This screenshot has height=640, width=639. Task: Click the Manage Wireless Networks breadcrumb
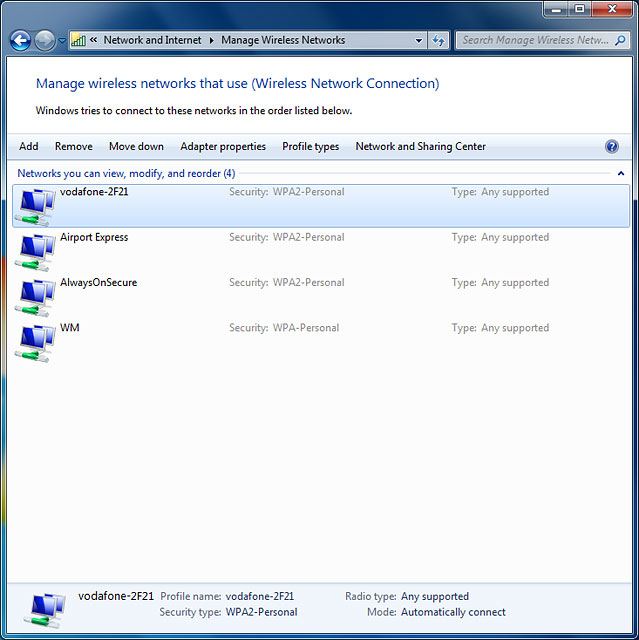(x=283, y=40)
